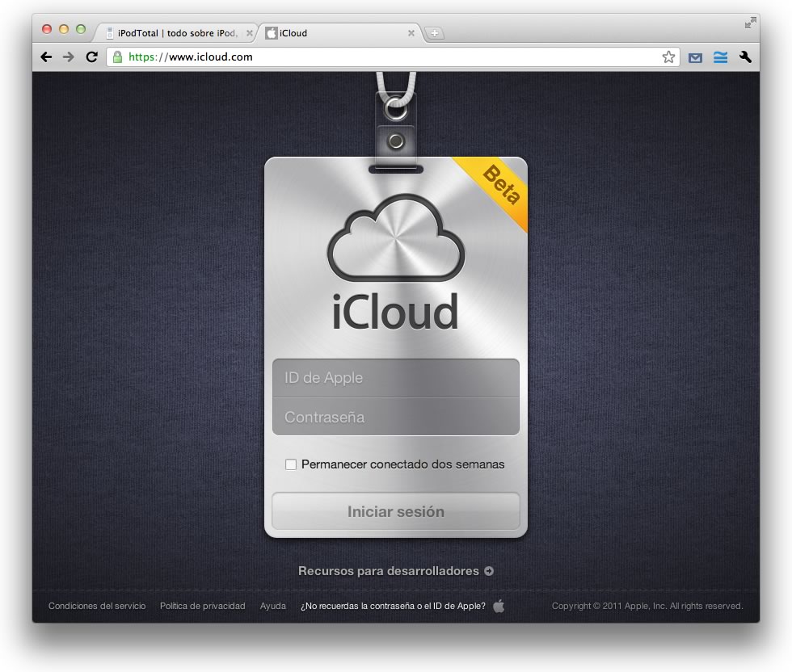Click the browser forward arrow
The image size is (792, 672).
pyautogui.click(x=68, y=57)
